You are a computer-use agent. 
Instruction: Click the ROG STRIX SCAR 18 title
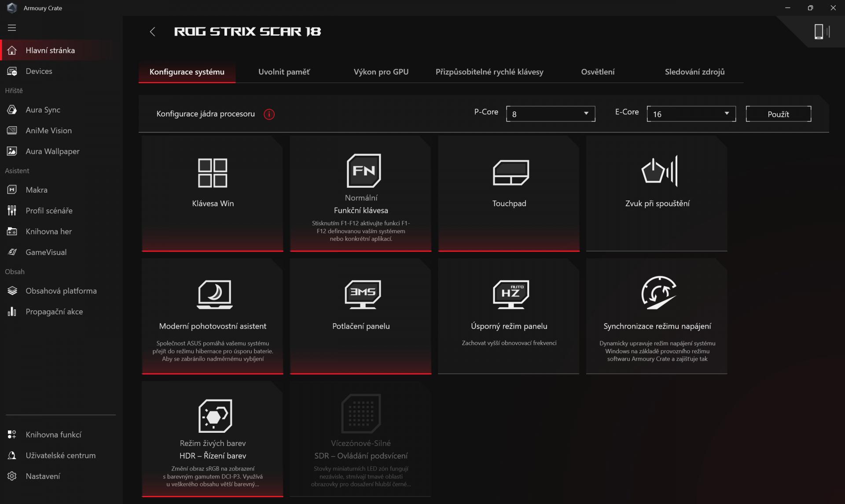coord(248,32)
